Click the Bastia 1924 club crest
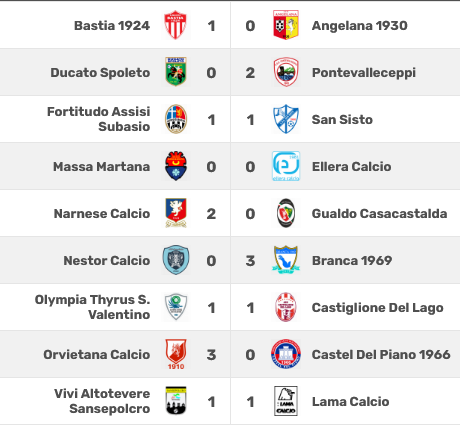This screenshot has height=432, width=460. click(x=176, y=25)
